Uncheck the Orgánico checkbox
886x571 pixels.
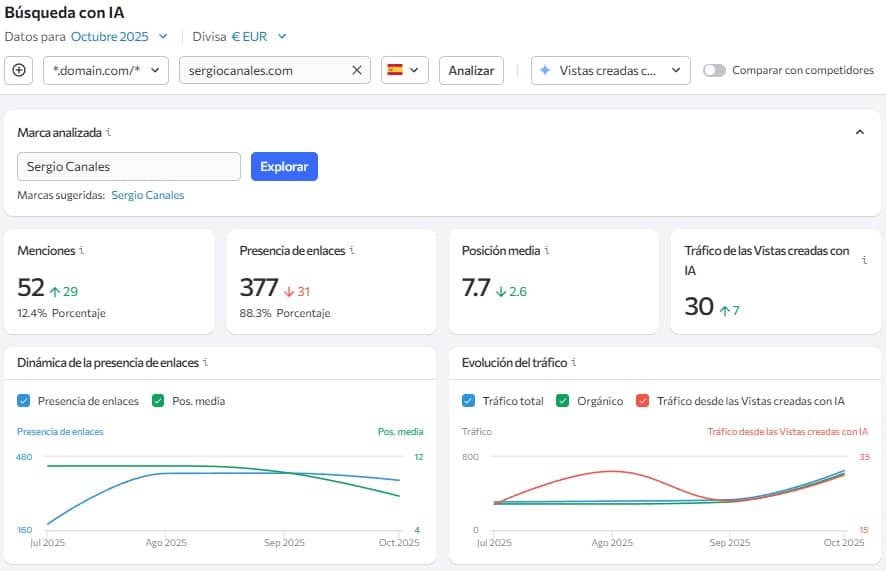pyautogui.click(x=564, y=401)
